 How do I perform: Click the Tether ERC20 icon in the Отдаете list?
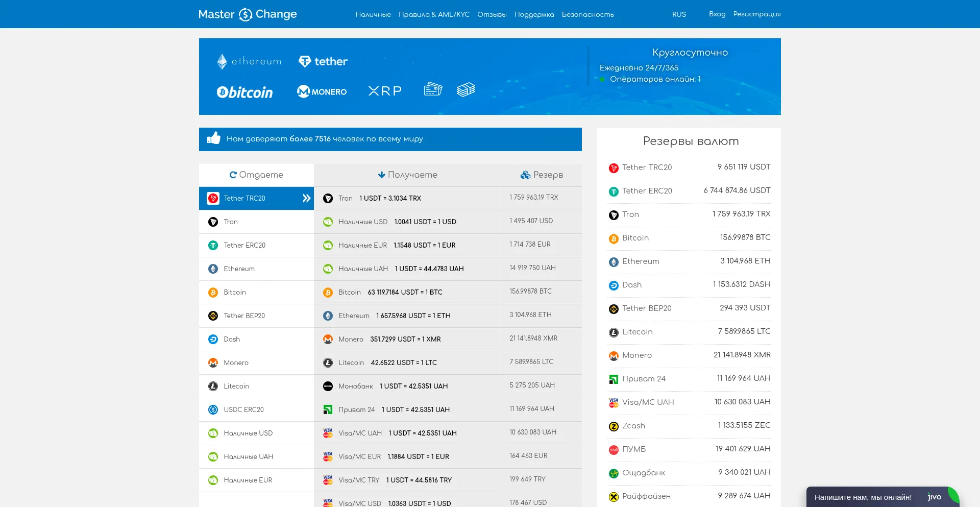click(x=213, y=246)
